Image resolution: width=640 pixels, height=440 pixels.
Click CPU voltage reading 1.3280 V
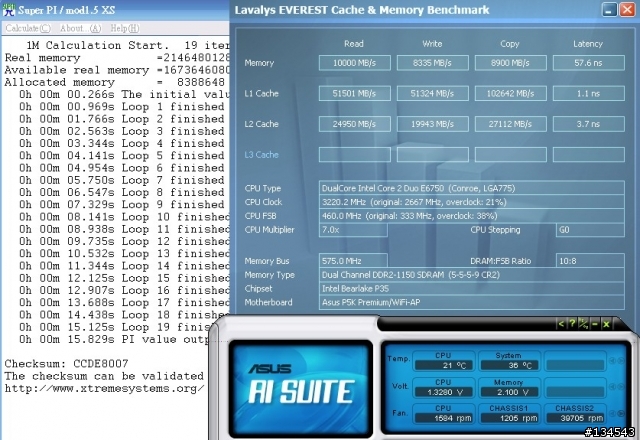click(444, 392)
